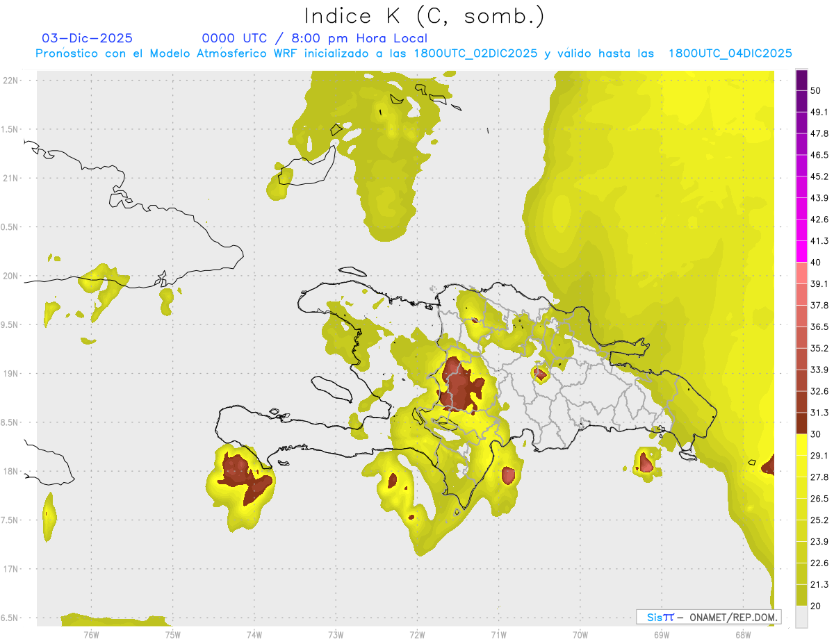The image size is (834, 644).
Task: Click the title "Indice K (C, somb.)"
Action: (425, 17)
